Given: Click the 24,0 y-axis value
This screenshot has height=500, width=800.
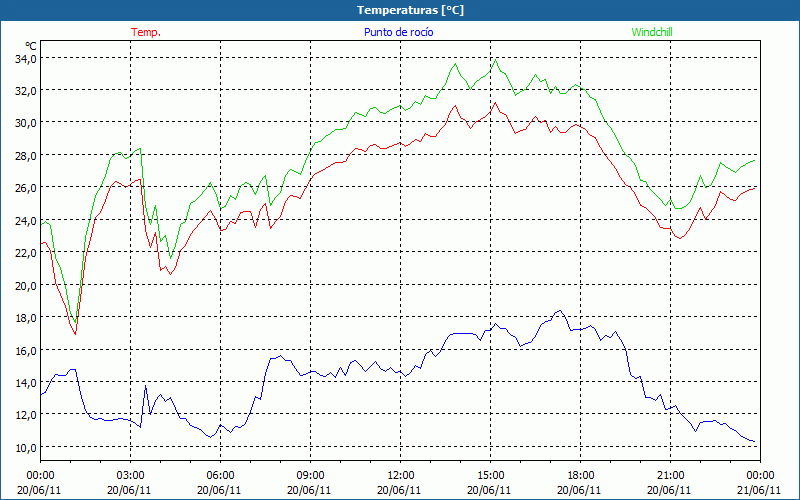Looking at the screenshot, I should 26,220.
